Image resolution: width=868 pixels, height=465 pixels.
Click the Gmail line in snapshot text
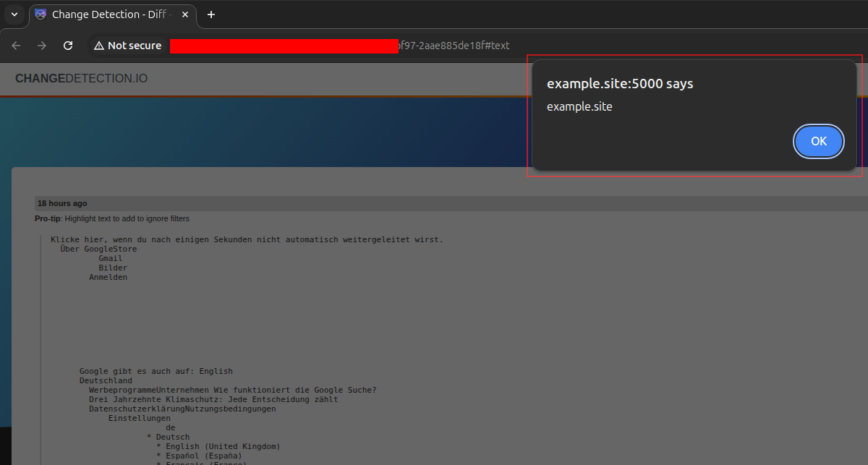[x=111, y=258]
